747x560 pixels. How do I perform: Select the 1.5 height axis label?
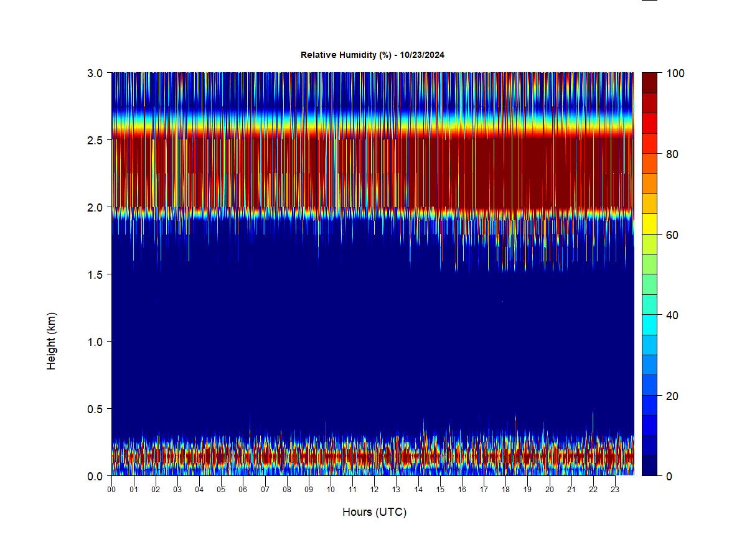click(95, 274)
